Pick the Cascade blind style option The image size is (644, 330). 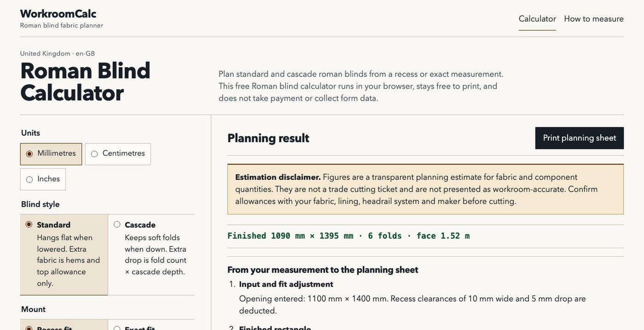point(151,255)
